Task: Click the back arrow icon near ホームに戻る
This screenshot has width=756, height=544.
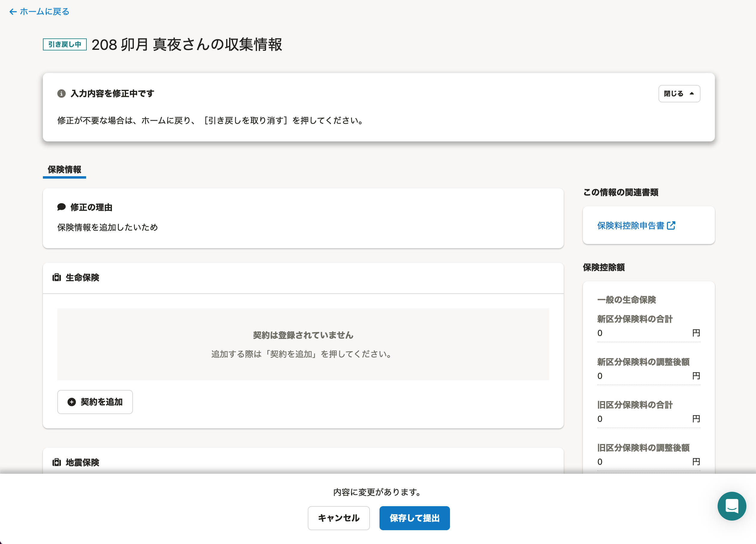Action: tap(13, 12)
